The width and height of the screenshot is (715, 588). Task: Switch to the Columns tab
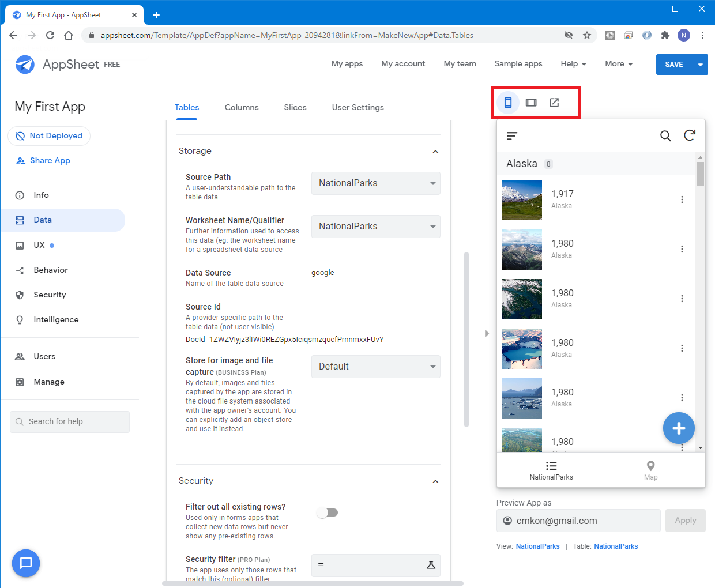coord(242,107)
